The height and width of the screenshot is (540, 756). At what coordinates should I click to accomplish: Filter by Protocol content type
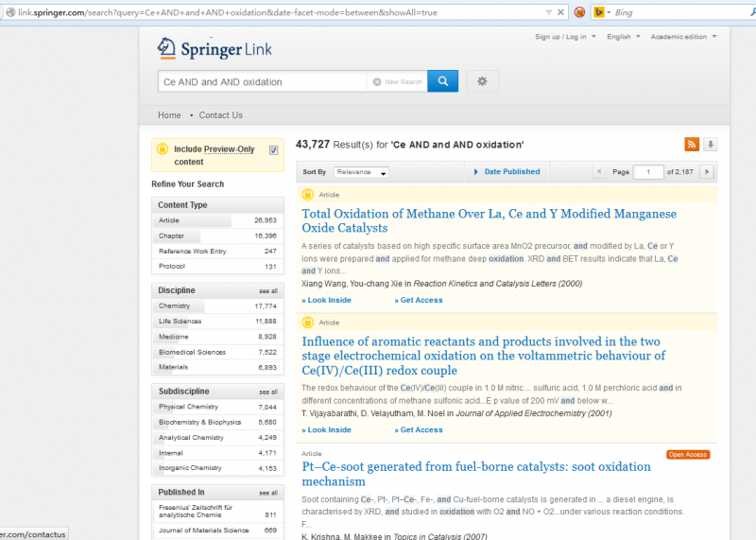click(217, 266)
